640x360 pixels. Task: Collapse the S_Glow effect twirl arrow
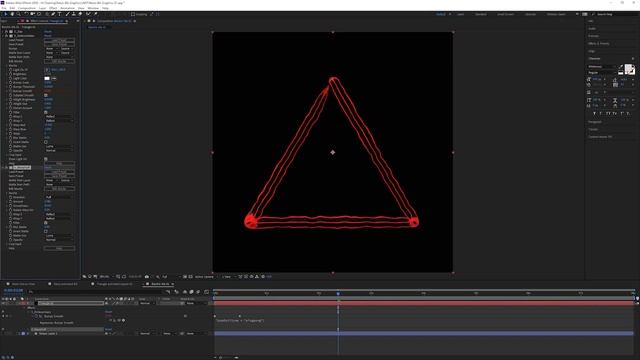point(3,31)
